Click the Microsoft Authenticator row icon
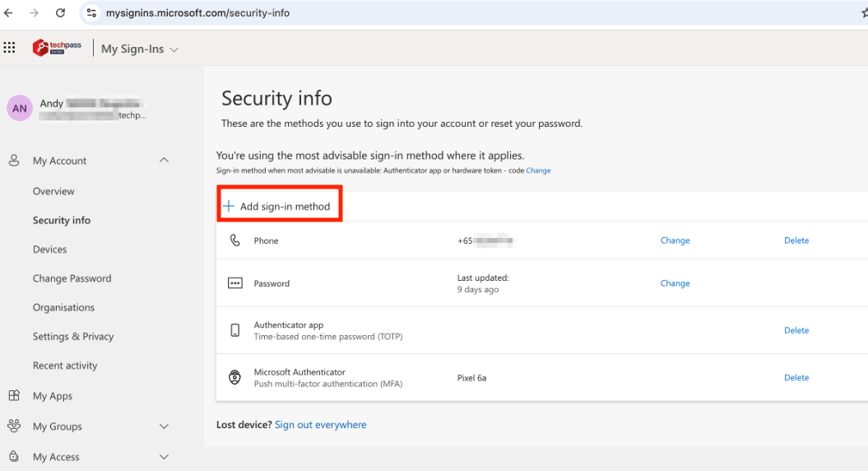Image resolution: width=868 pixels, height=471 pixels. click(235, 378)
